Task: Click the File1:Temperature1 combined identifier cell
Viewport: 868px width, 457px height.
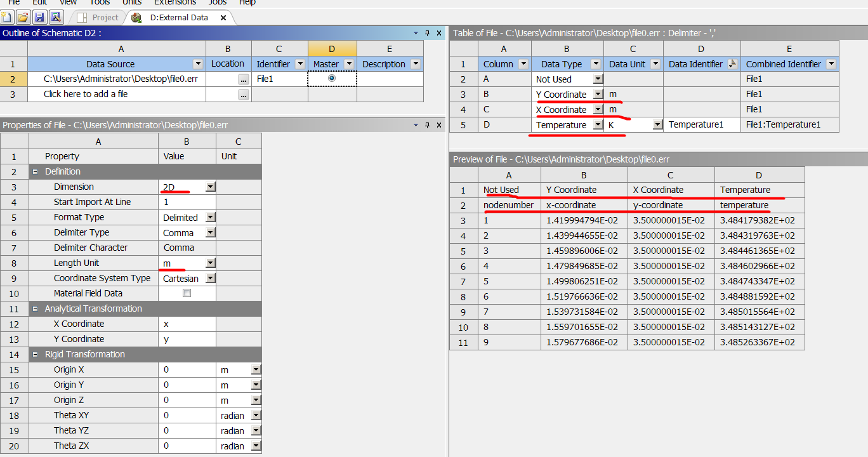Action: coord(790,124)
